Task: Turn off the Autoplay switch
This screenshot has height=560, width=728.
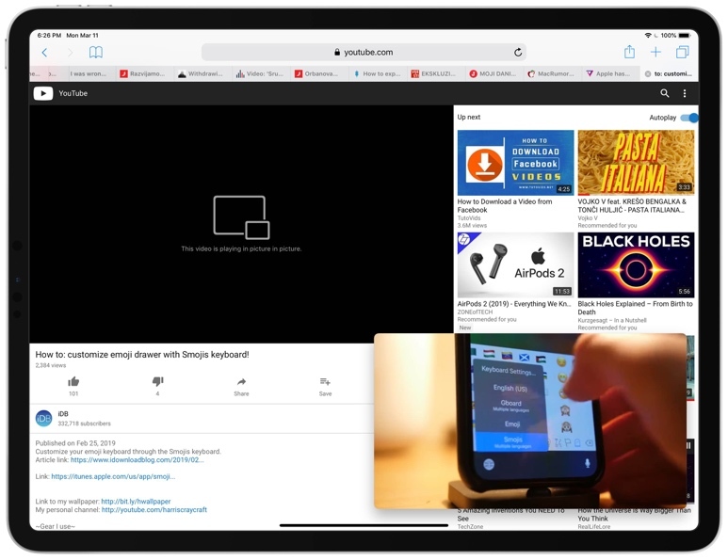Action: click(689, 118)
